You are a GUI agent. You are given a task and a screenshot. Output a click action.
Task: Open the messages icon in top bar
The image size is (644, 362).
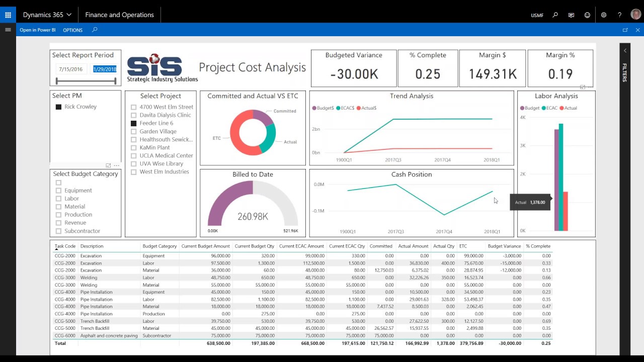571,15
